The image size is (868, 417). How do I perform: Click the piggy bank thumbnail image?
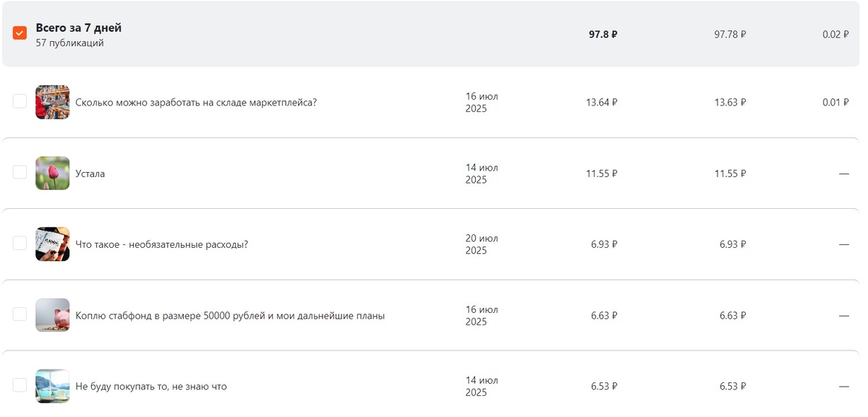pos(53,315)
